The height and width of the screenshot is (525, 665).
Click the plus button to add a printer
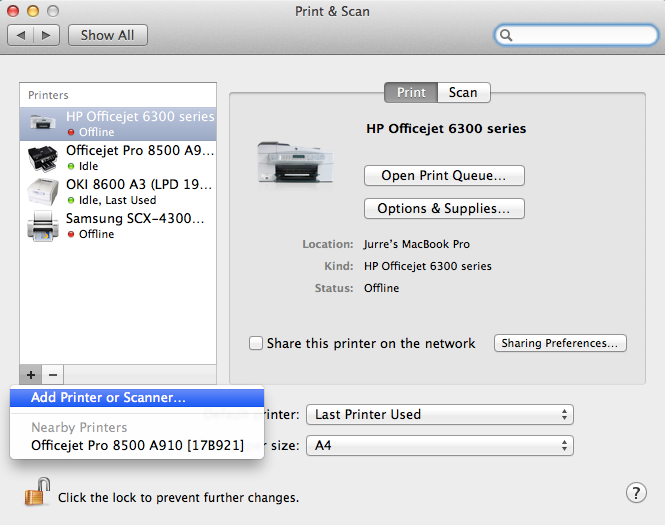click(x=31, y=375)
